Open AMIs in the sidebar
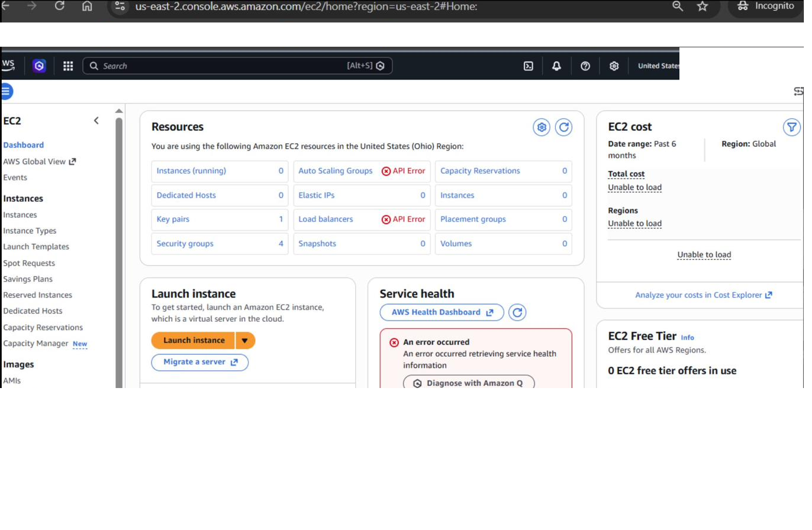Image resolution: width=812 pixels, height=530 pixels. click(12, 381)
